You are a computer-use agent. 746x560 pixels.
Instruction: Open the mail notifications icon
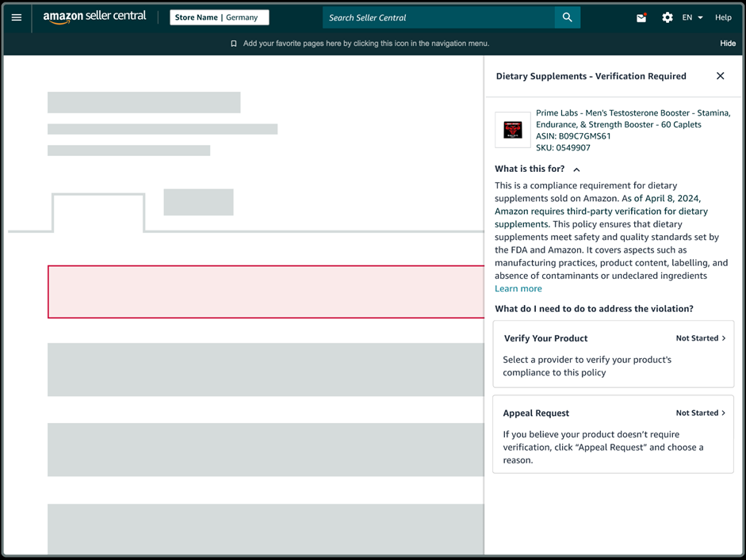click(641, 17)
